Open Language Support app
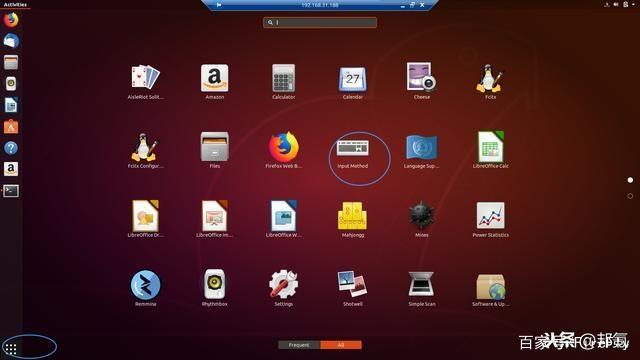The width and height of the screenshot is (640, 360). click(422, 152)
